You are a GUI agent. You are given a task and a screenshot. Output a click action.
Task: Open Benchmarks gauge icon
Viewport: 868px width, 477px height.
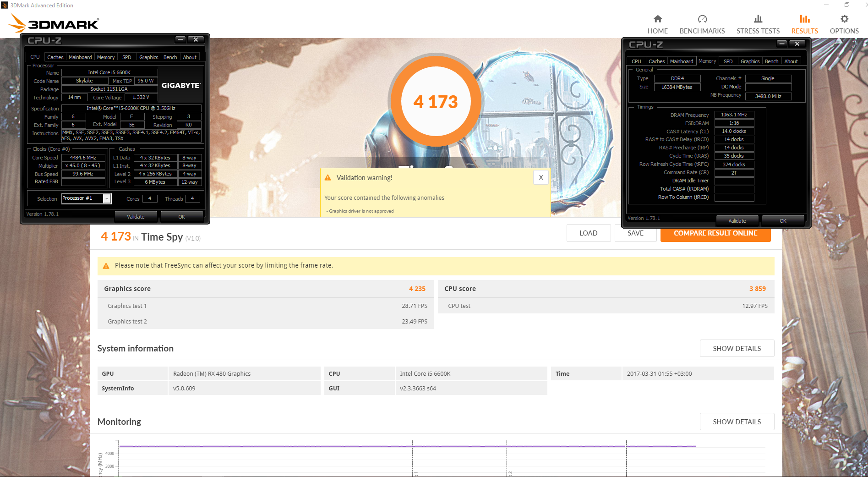point(702,19)
